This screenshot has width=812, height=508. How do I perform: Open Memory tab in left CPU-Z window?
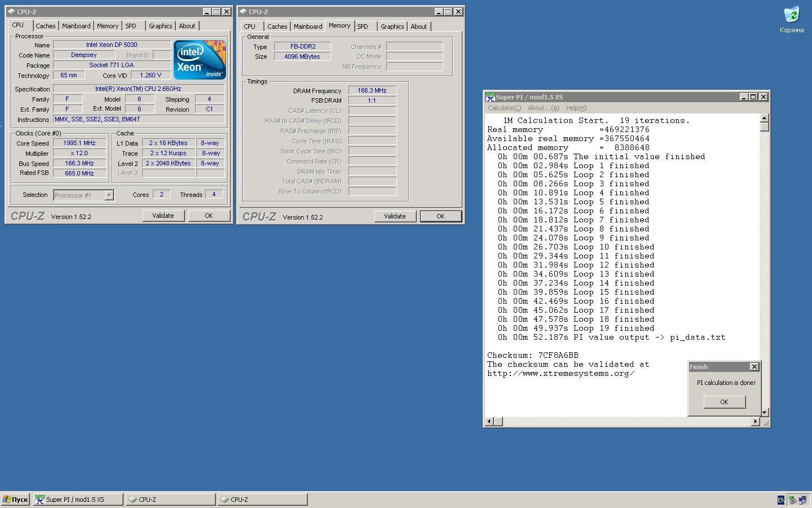click(108, 26)
